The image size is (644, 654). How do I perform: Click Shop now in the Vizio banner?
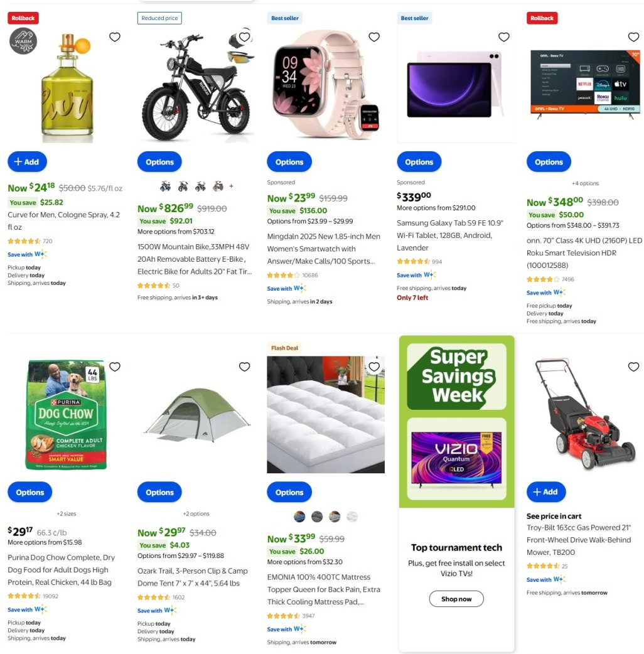pos(456,599)
